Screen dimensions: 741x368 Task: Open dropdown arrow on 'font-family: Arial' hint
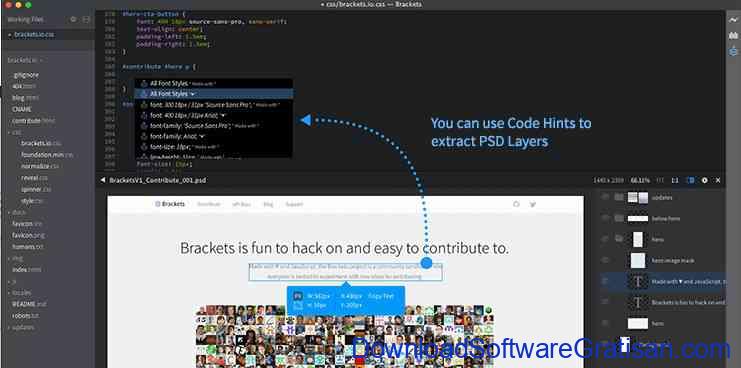click(x=202, y=136)
